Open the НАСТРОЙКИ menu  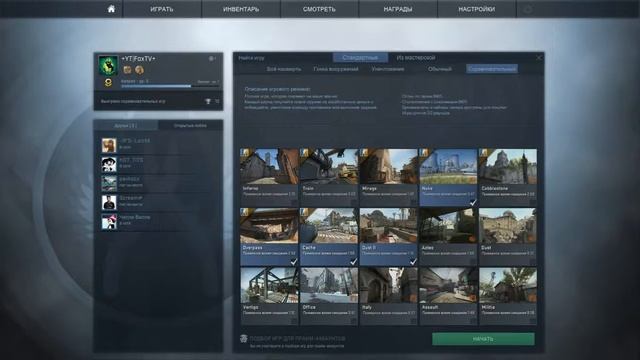477,9
